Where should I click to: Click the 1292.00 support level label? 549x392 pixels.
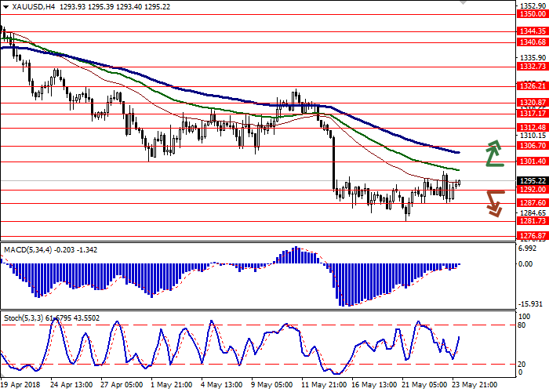[x=530, y=190]
